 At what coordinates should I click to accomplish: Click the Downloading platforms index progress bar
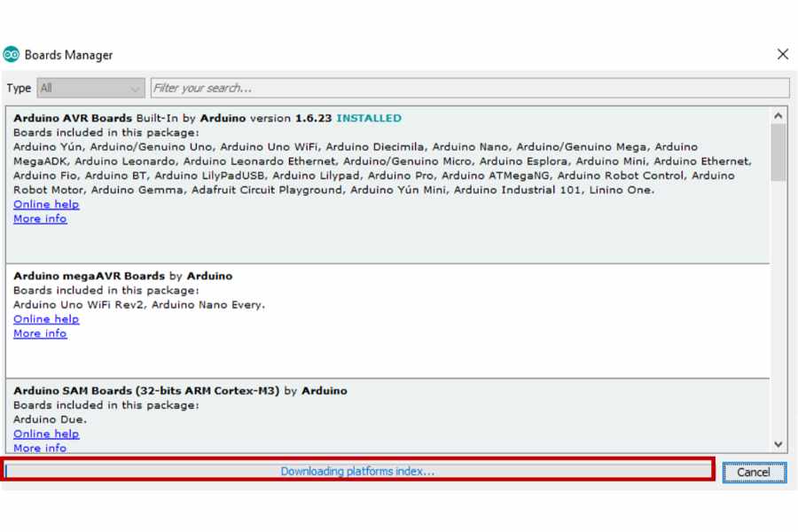tap(358, 471)
